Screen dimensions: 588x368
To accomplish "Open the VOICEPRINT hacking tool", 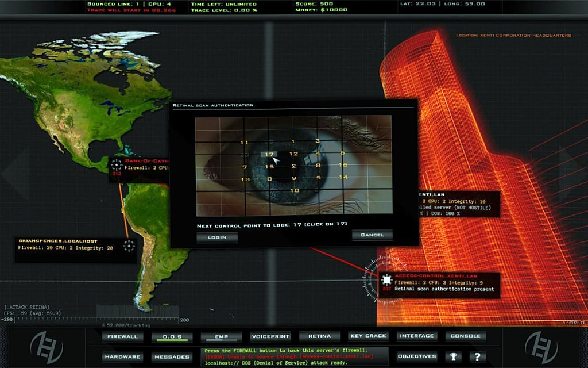I will [270, 336].
